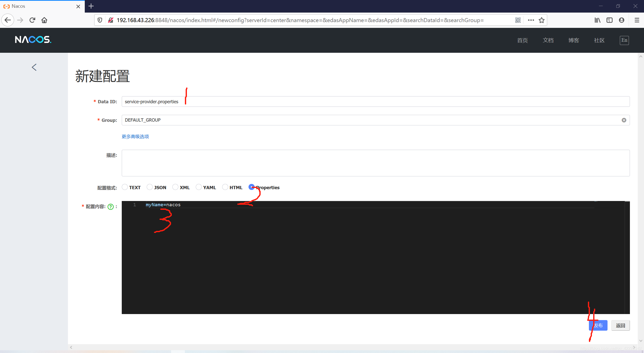Screen dimensions: 644x353
Task: Click the horizontal scrollbar left arrow
Action: (x=71, y=347)
